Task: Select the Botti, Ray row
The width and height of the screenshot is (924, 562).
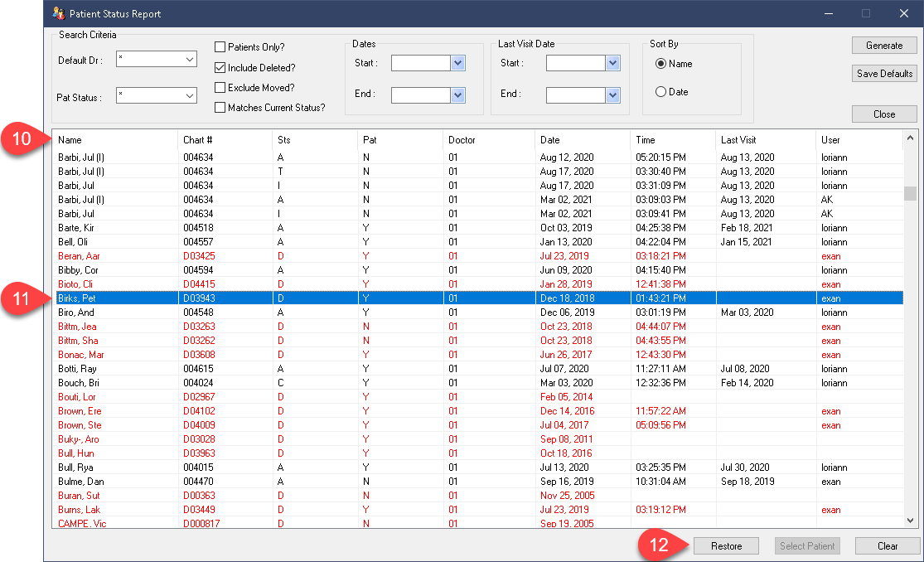Action: click(479, 369)
